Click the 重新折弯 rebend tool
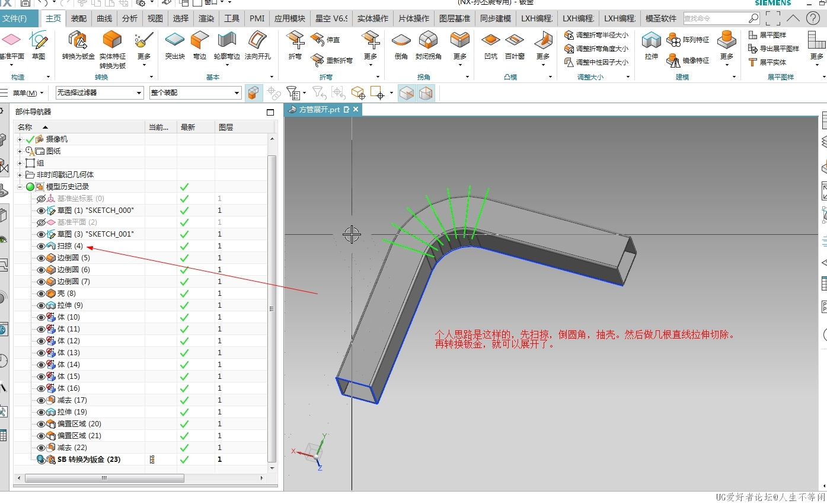Screen dimensions: 827x504 click(x=332, y=60)
